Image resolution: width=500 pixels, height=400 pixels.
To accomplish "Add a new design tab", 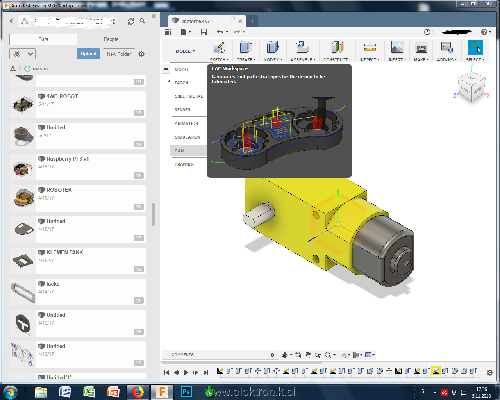I will (252, 21).
